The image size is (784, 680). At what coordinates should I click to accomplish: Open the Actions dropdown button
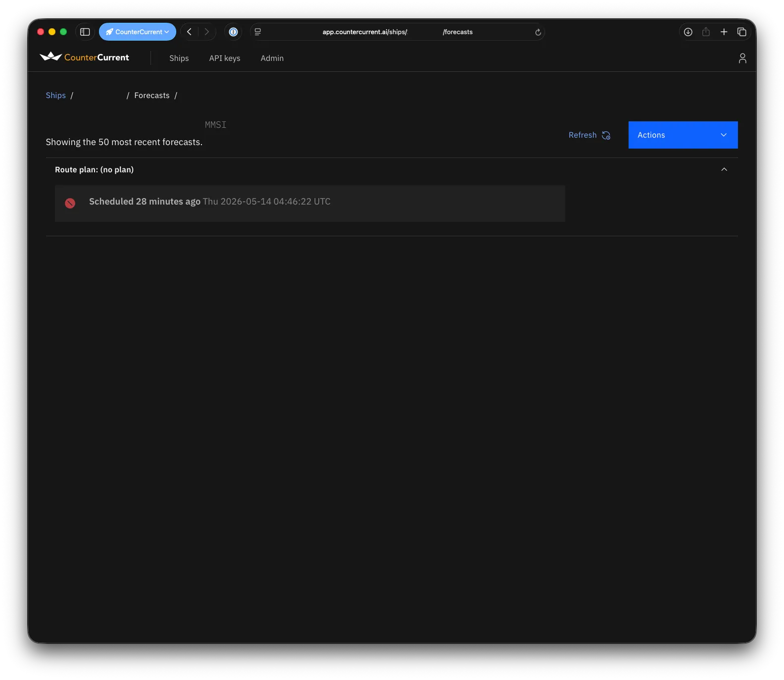coord(683,135)
